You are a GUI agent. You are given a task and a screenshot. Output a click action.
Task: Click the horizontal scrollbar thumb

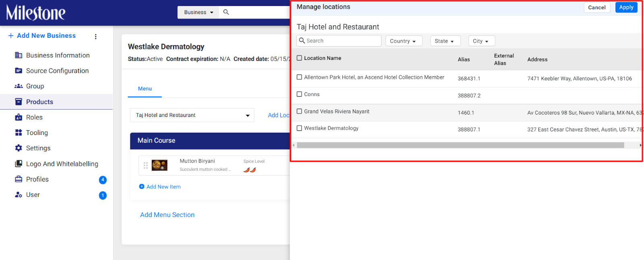(460, 145)
